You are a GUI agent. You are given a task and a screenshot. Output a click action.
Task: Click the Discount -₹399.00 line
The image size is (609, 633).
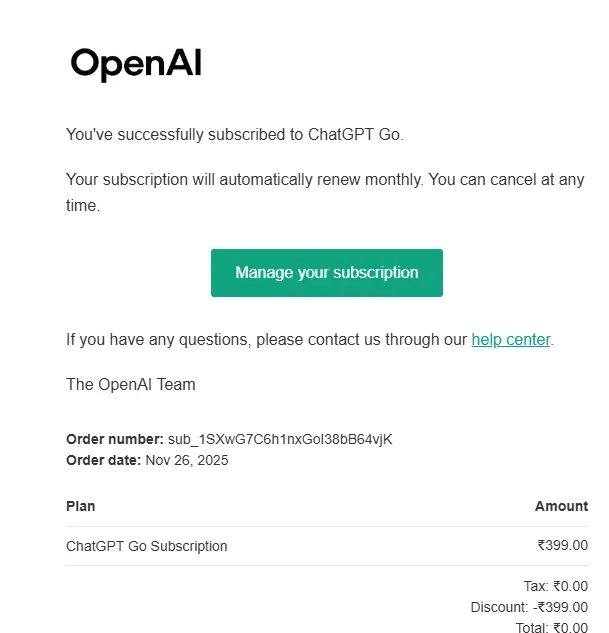529,607
